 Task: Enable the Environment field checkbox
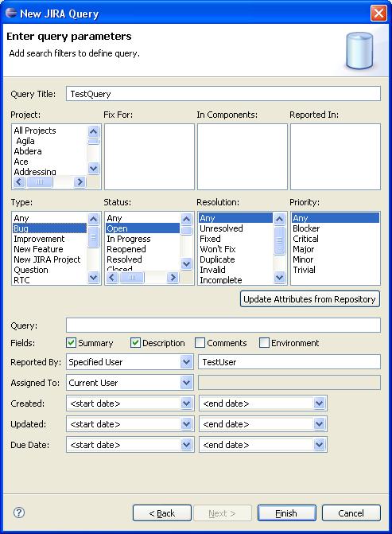[264, 343]
